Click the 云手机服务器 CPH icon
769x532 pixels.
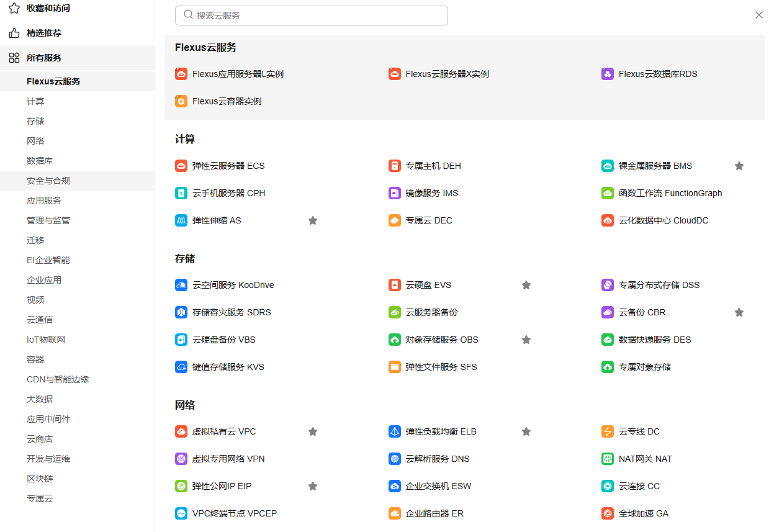pyautogui.click(x=181, y=193)
